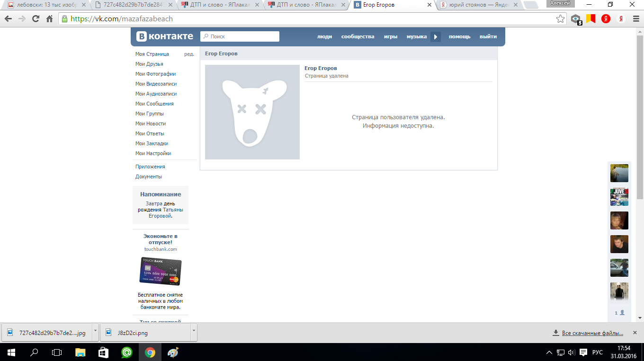Open the Все скачанные файлы link
Image resolution: width=644 pixels, height=361 pixels.
tap(592, 333)
